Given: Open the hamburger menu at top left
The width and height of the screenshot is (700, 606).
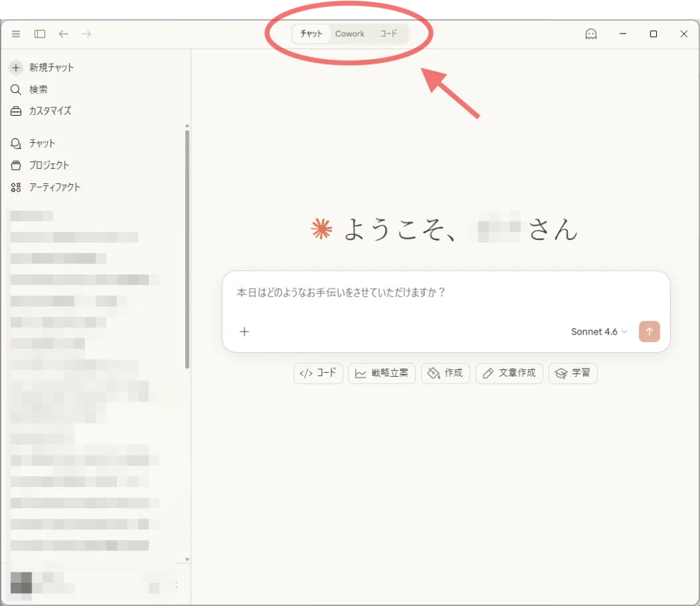Looking at the screenshot, I should point(16,34).
